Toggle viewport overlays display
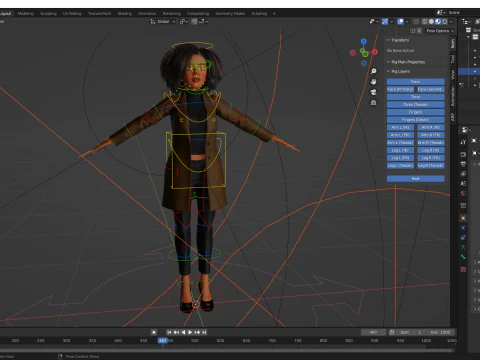 (401, 22)
